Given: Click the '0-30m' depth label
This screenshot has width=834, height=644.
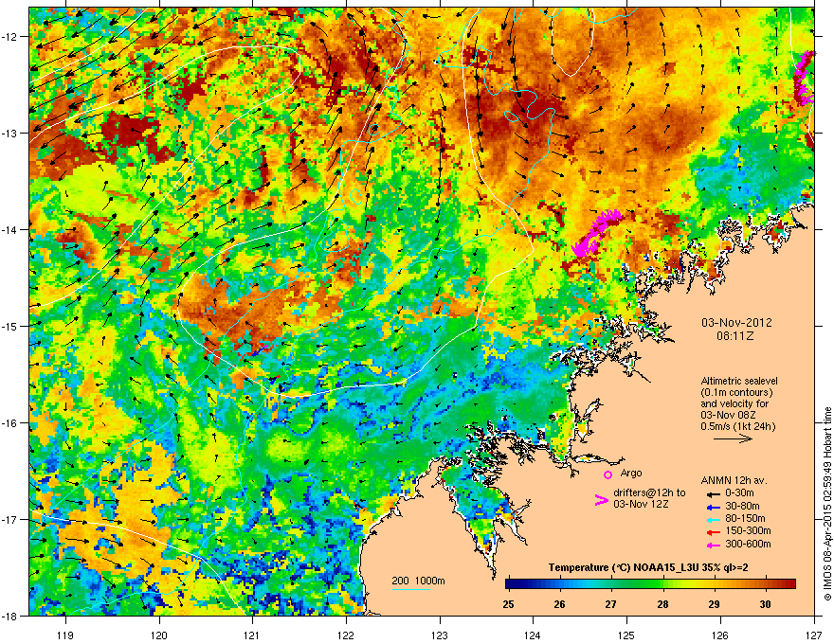Looking at the screenshot, I should (739, 493).
